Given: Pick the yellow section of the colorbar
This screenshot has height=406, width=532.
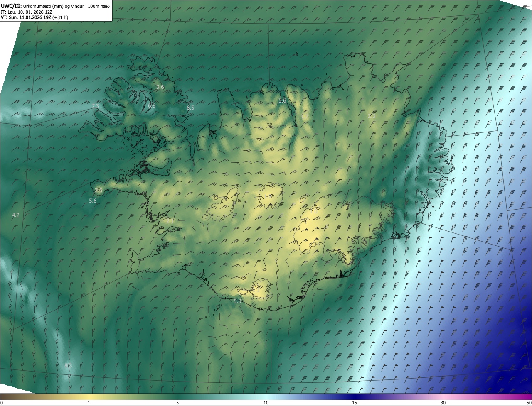Looking at the screenshot, I should tap(89, 396).
